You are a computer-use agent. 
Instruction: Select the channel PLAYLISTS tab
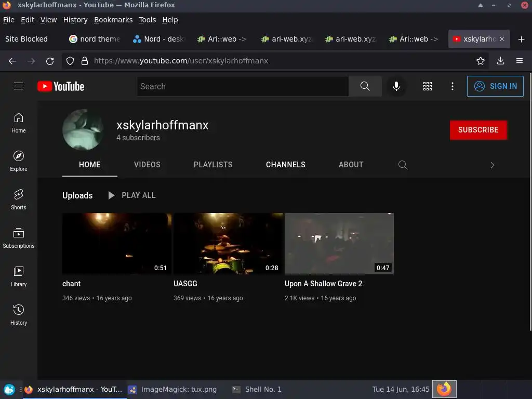pos(213,165)
